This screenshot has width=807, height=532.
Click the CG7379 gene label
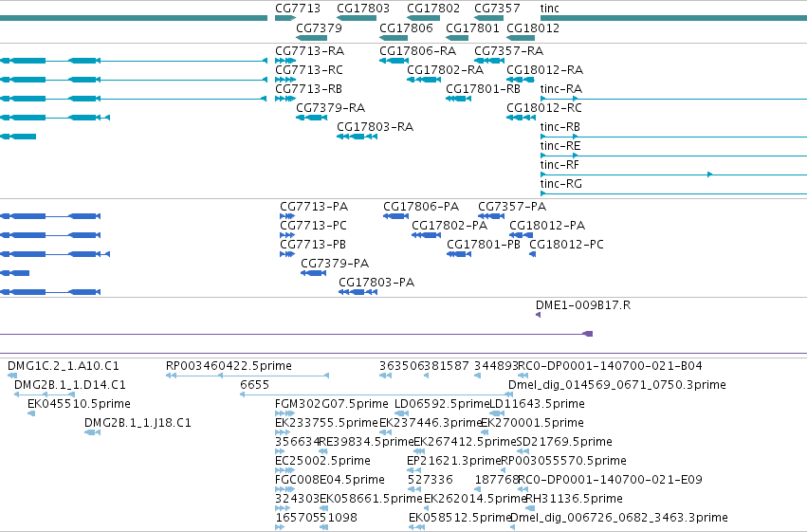click(x=319, y=28)
